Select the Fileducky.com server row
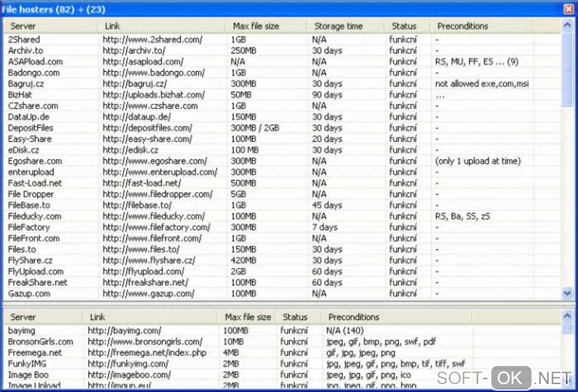The image size is (578, 392). (283, 216)
